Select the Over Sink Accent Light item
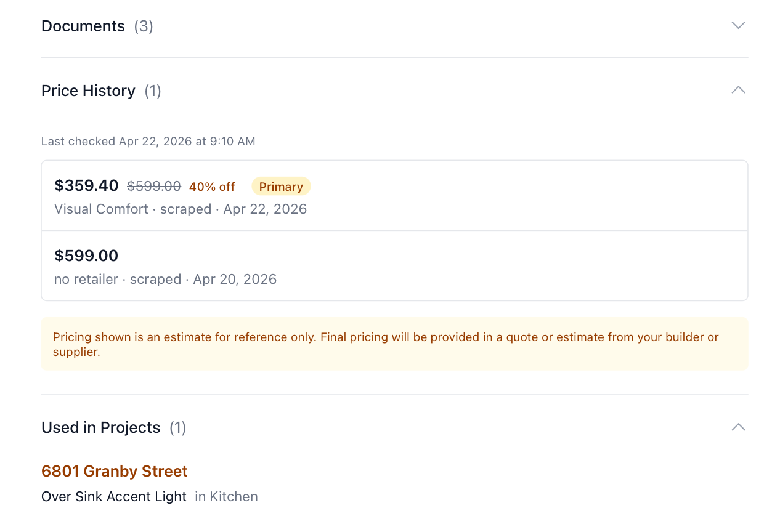The width and height of the screenshot is (780, 532). pos(114,497)
